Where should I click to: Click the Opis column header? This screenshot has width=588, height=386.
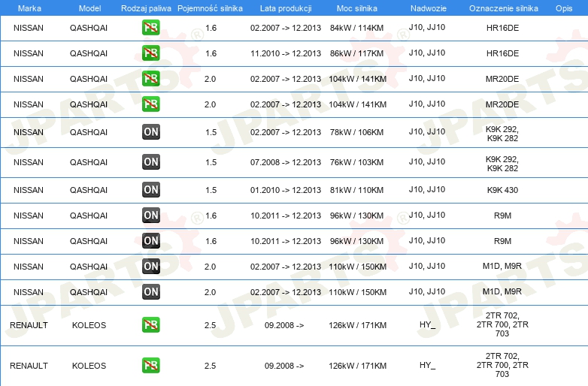[x=564, y=8]
